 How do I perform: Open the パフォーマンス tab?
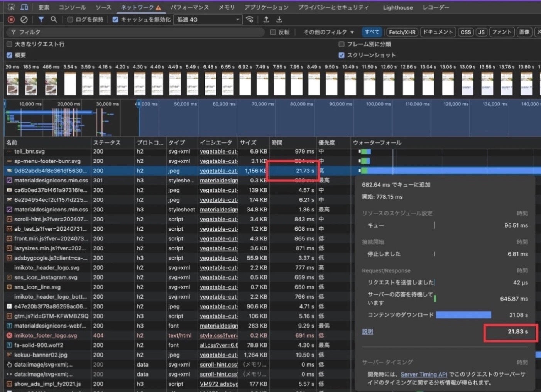(x=189, y=7)
